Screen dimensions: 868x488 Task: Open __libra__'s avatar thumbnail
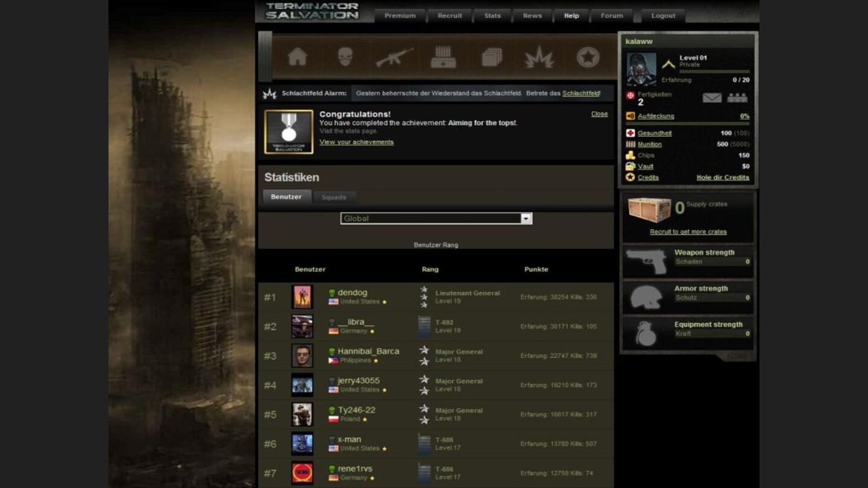point(302,327)
